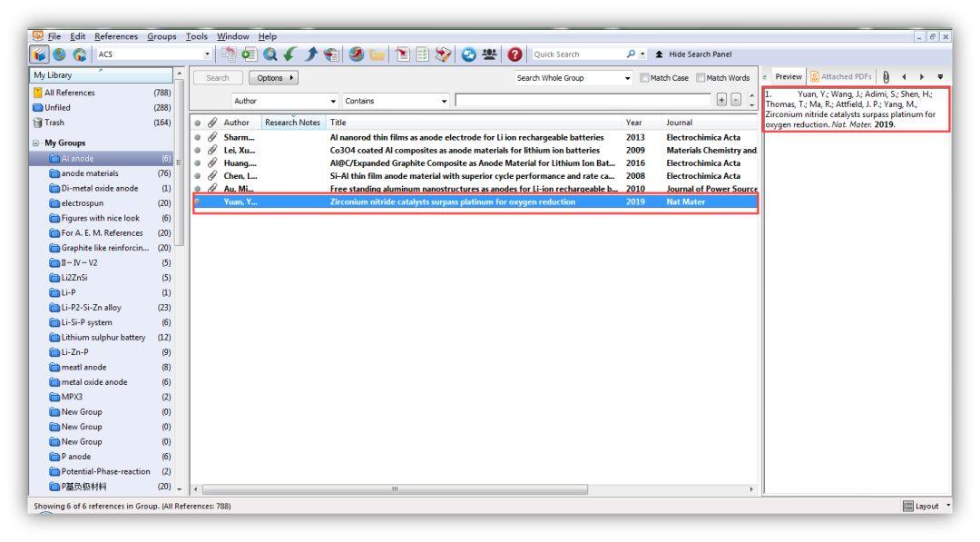Enable the Match Words checkbox

point(701,78)
